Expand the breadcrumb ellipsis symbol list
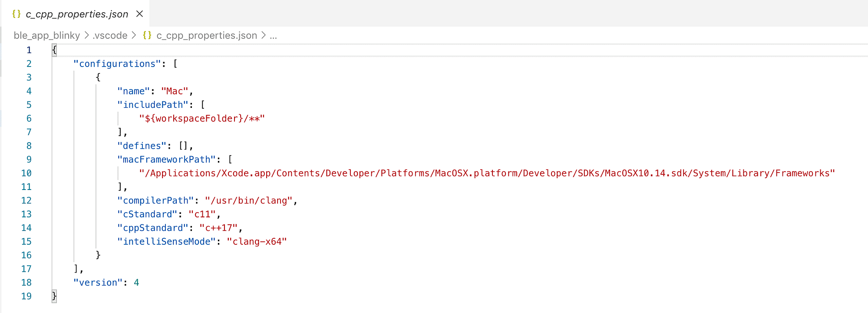This screenshot has width=868, height=313. [273, 36]
